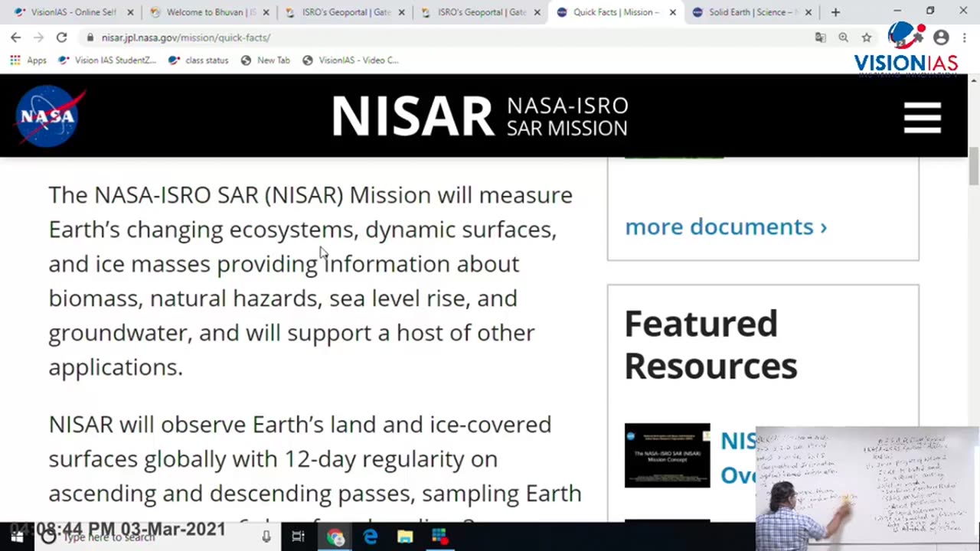This screenshot has width=980, height=551.
Task: Open the Windows Start menu
Action: (16, 536)
